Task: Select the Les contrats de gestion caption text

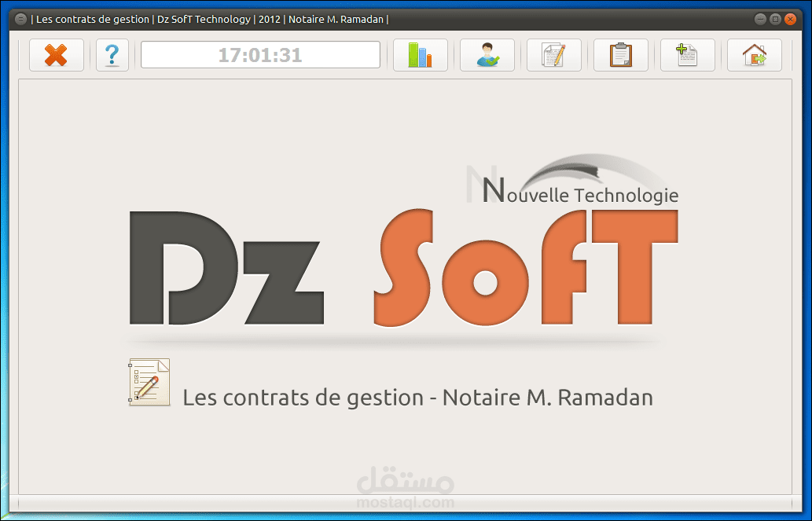Action: coord(417,398)
